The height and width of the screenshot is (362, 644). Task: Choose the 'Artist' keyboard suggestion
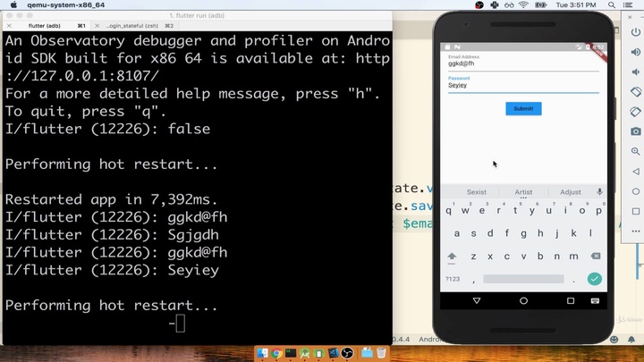[x=523, y=192]
